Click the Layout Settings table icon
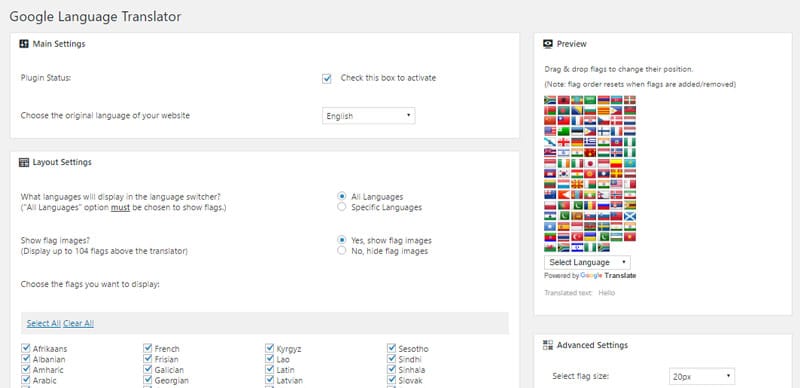This screenshot has width=800, height=388. [x=23, y=162]
